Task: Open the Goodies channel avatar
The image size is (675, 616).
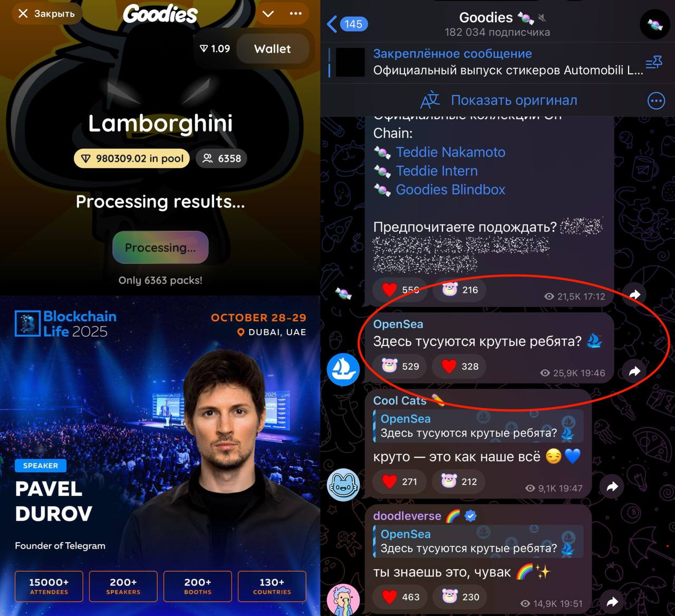Action: point(654,24)
